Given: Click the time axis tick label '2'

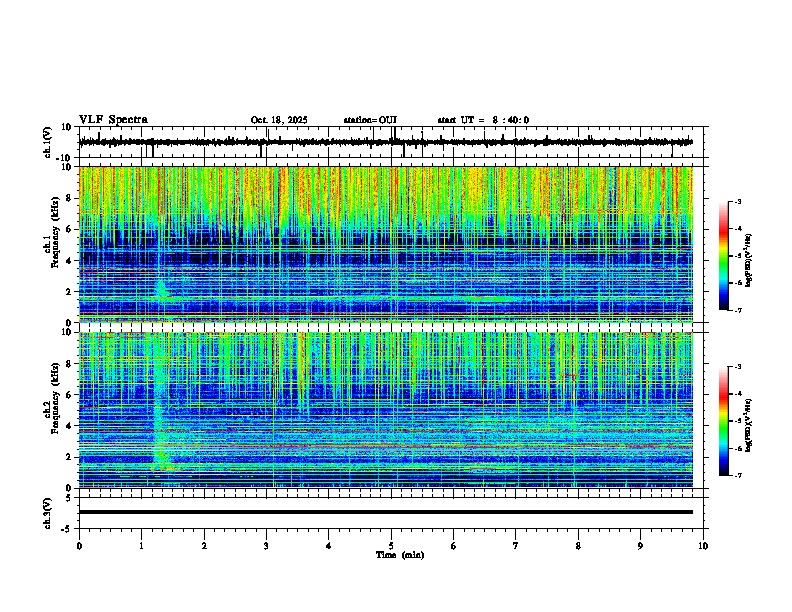Looking at the screenshot, I should (x=204, y=546).
